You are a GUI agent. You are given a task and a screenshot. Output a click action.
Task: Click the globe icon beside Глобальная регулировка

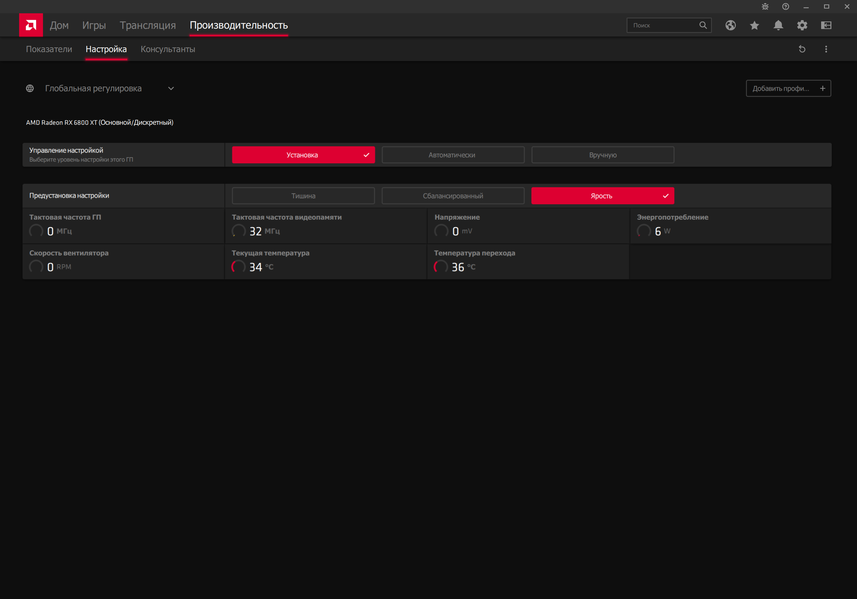30,89
